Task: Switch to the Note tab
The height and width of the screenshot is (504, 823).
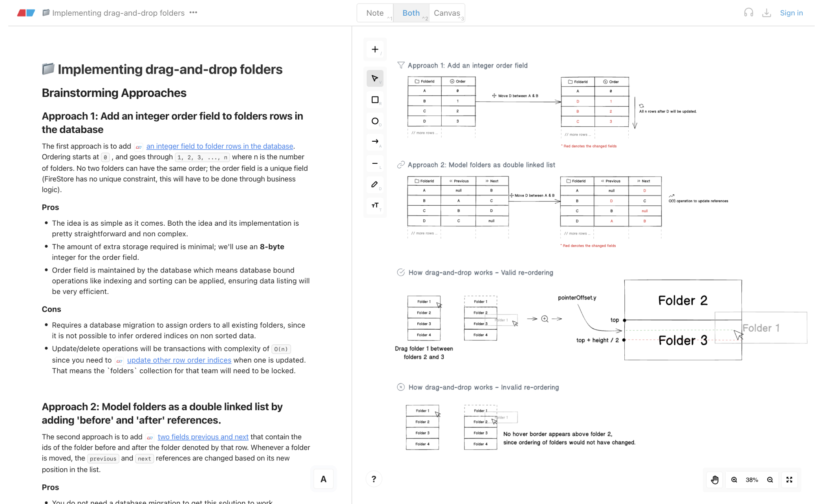Action: pos(375,13)
